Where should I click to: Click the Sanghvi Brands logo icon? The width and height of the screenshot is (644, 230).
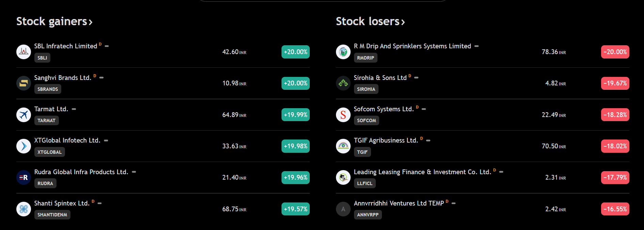[23, 83]
